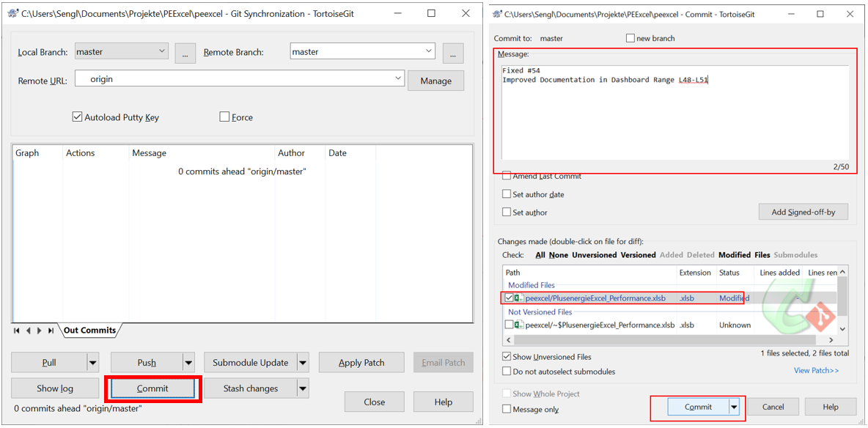The width and height of the screenshot is (868, 428).
Task: Click the View Patch>> link
Action: [x=817, y=370]
